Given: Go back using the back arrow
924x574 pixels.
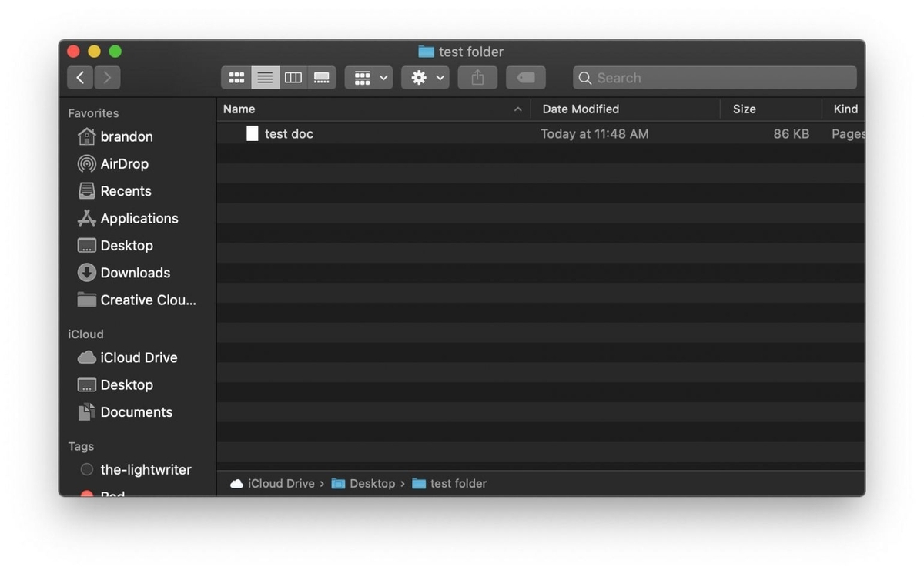Looking at the screenshot, I should [81, 77].
